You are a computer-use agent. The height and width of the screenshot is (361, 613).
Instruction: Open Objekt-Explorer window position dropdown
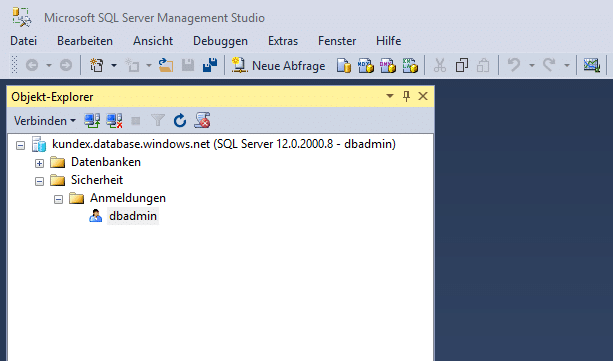point(390,96)
